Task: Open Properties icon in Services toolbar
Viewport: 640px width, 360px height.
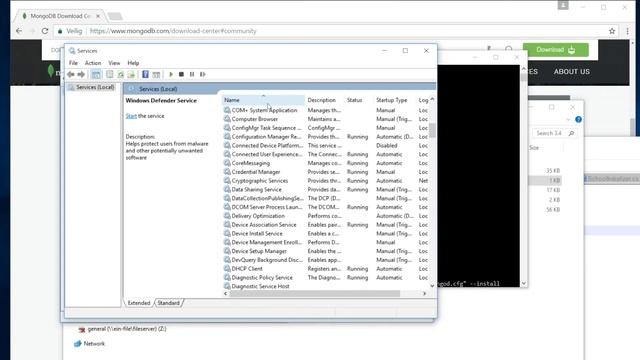Action: (110, 74)
